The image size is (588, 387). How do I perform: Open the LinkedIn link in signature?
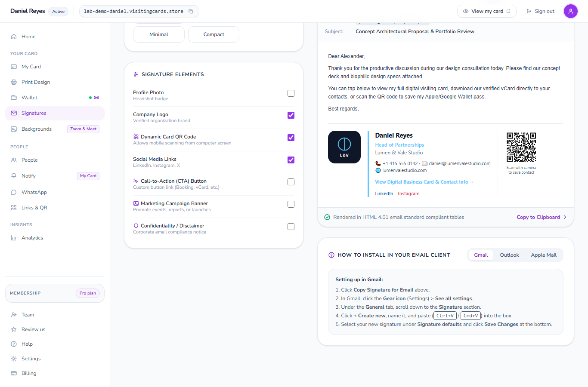384,193
